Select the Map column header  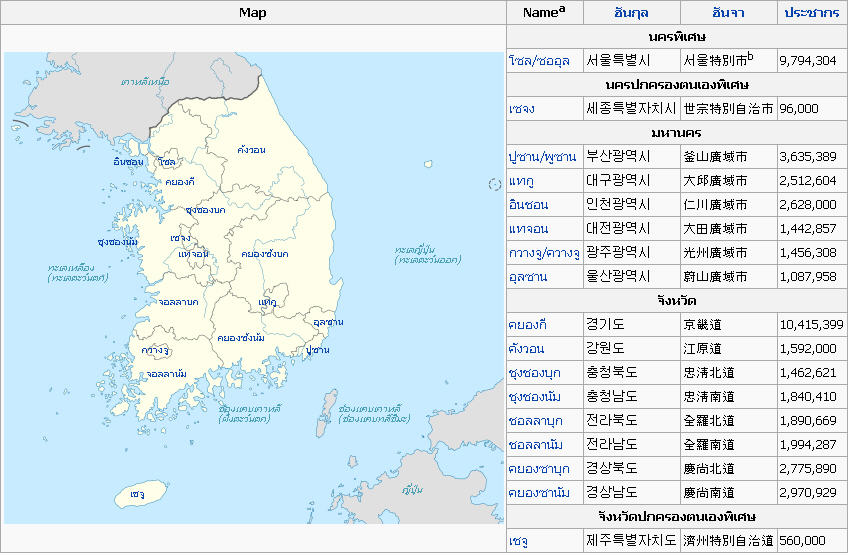253,12
